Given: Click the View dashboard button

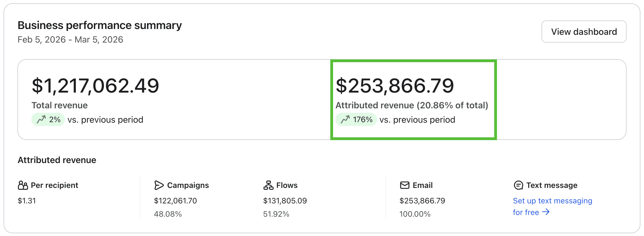Looking at the screenshot, I should point(584,32).
